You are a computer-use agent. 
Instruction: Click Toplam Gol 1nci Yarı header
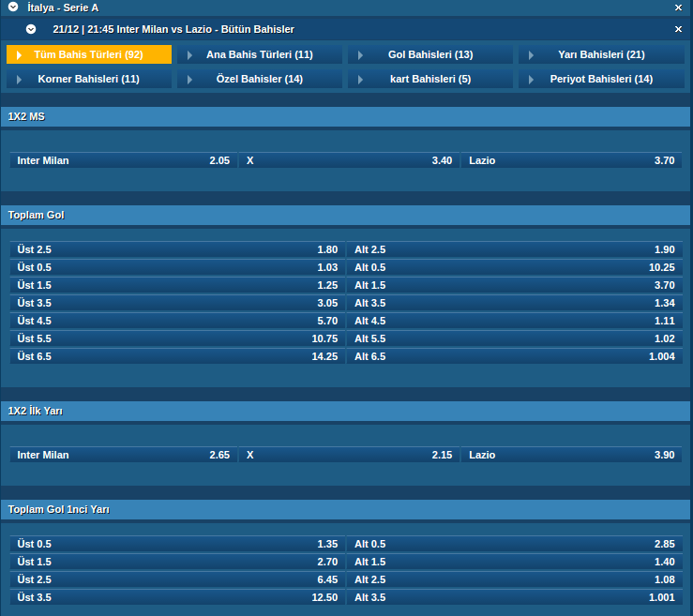(x=346, y=509)
